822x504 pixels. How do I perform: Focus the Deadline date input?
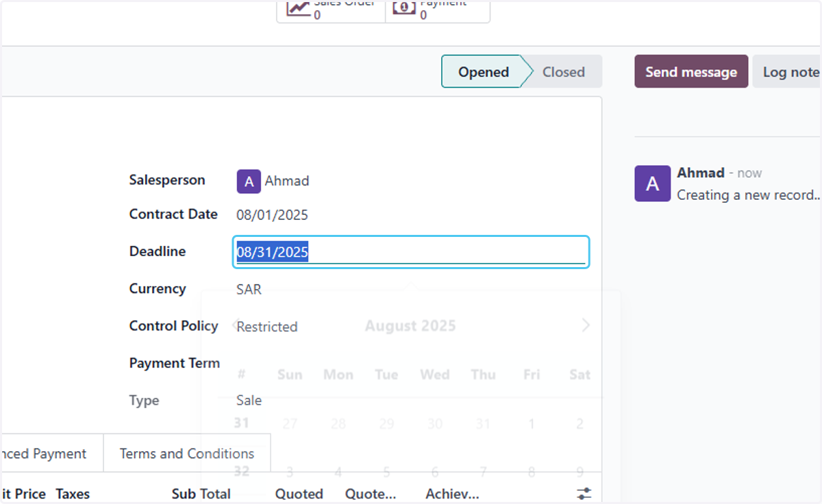[410, 252]
